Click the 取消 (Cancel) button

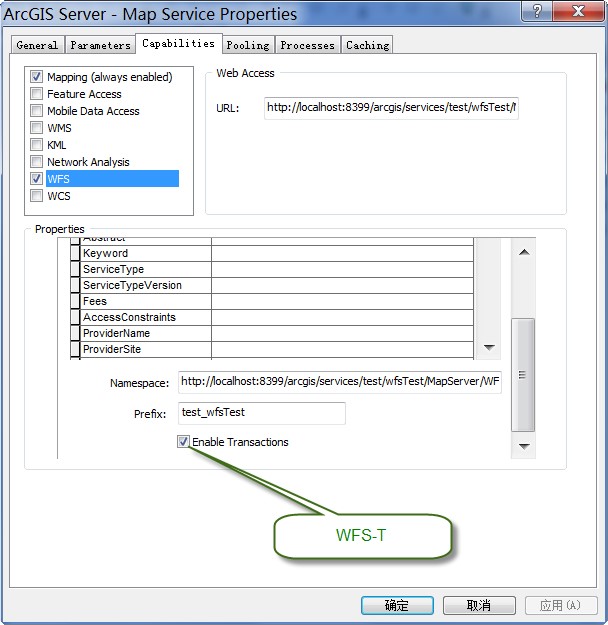pyautogui.click(x=479, y=605)
